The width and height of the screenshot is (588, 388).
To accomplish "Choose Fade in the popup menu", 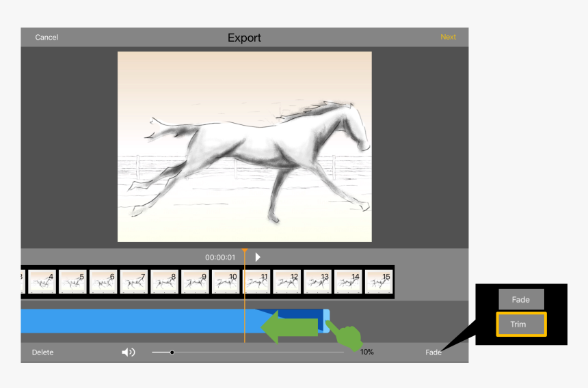I will [x=521, y=299].
